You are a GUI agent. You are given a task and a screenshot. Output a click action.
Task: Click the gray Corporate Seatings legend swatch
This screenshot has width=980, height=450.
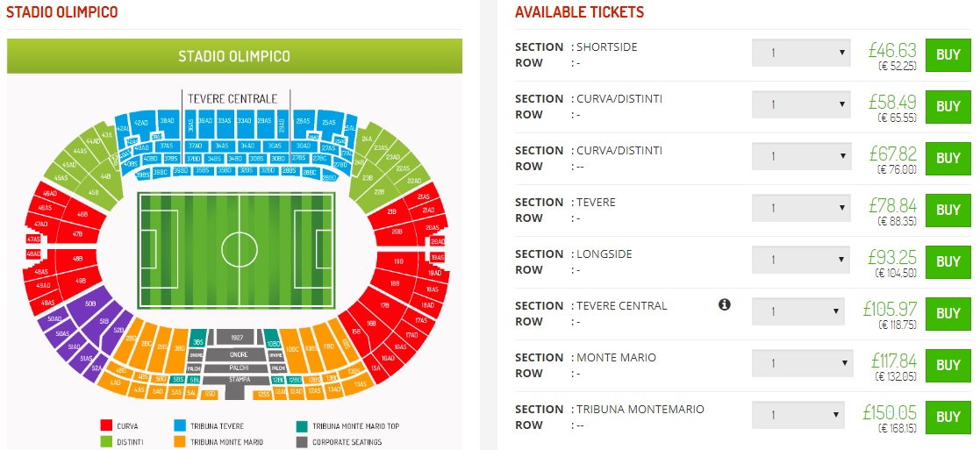[x=301, y=441]
